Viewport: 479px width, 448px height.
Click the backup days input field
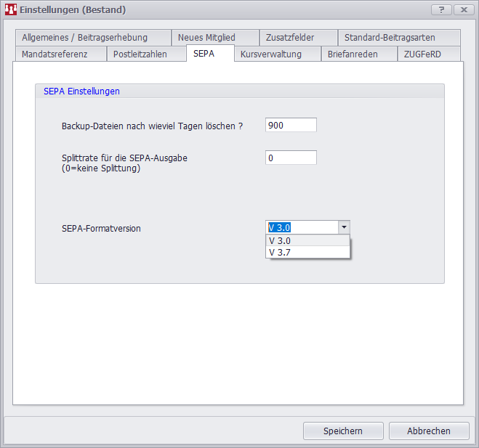pyautogui.click(x=291, y=126)
